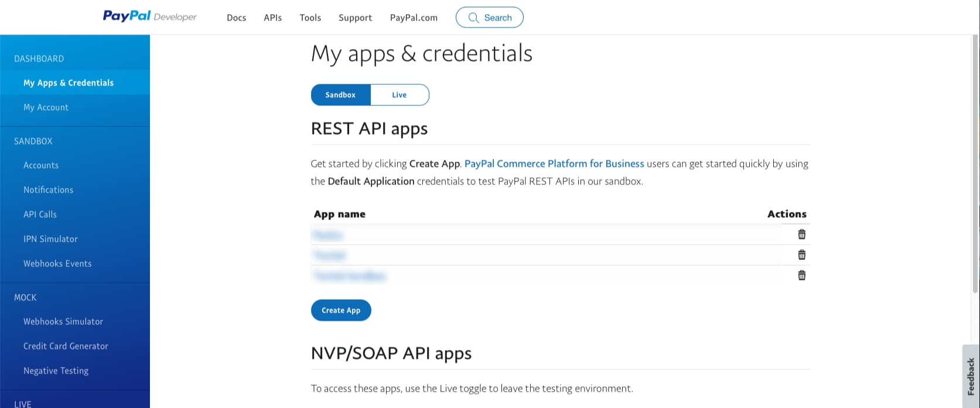Open the APIs menu
The image size is (980, 408).
(x=272, y=18)
